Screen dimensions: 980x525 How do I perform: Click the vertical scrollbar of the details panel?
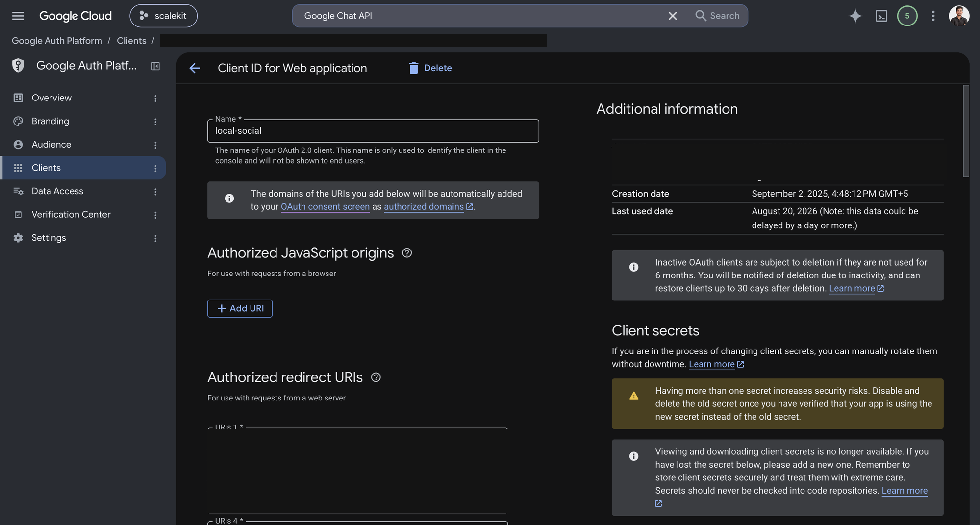(966, 131)
